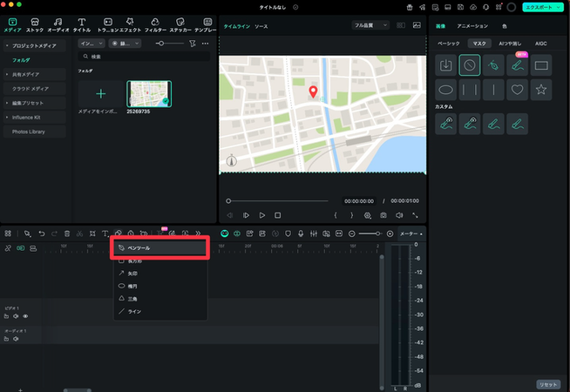Open the Titles (タイトル) media tab
Image resolution: width=570 pixels, height=392 pixels.
(81, 24)
